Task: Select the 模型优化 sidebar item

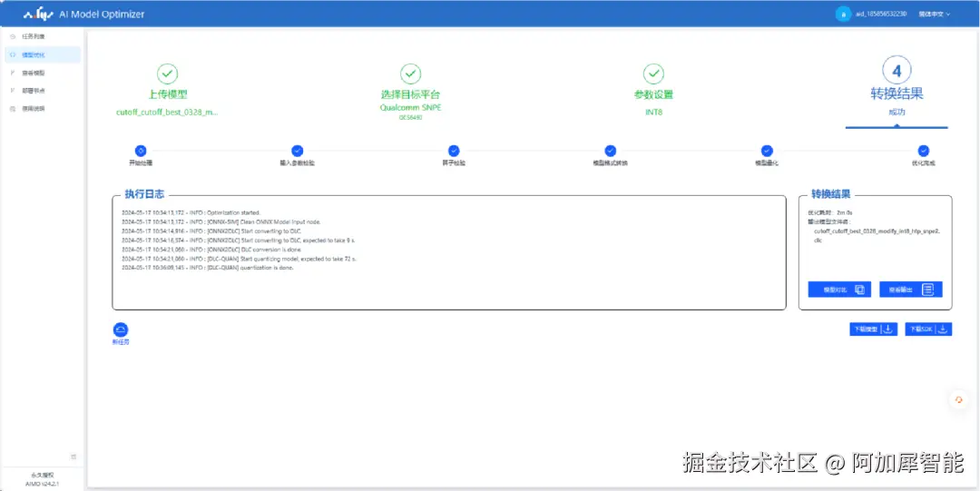Action: coord(41,55)
